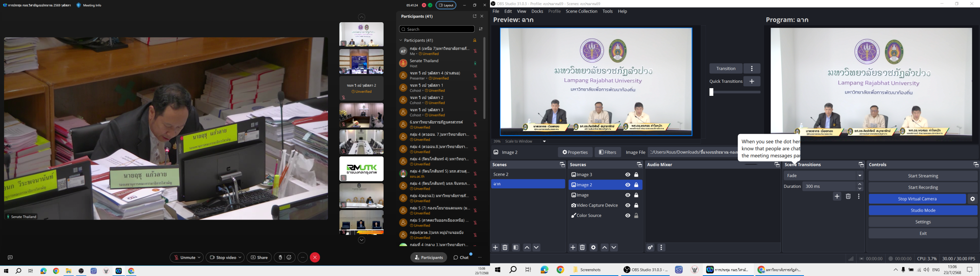Undock the Controls panel
Viewport: 980px width, 276px height.
[976, 165]
